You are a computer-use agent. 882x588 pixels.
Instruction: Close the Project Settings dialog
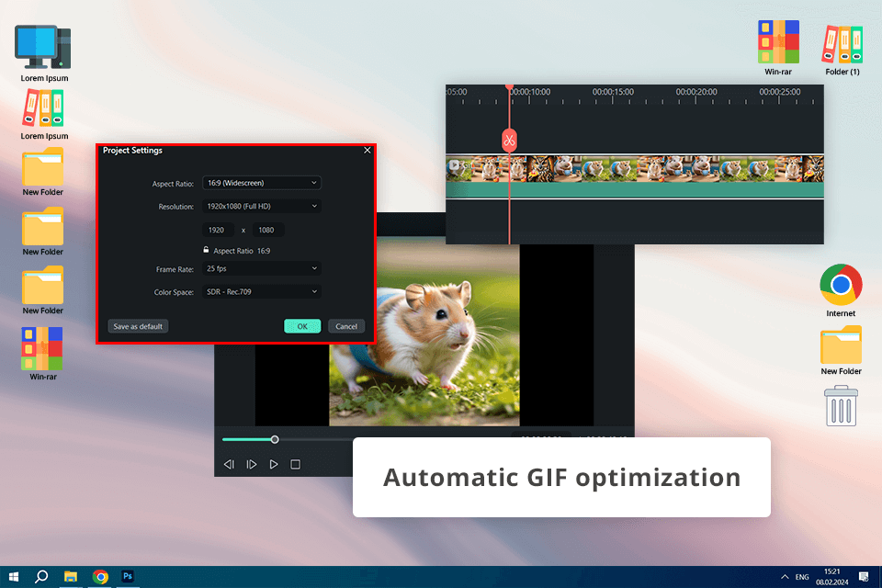click(x=367, y=151)
